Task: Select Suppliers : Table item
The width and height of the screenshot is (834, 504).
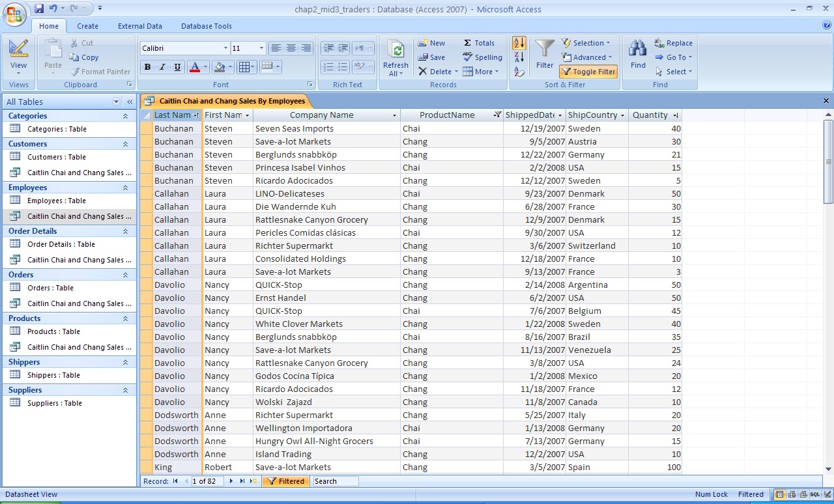Action: (x=55, y=403)
